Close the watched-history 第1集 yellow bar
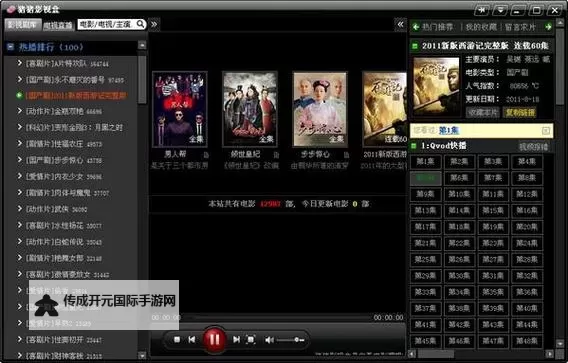Viewport: 568px width, 363px height. (546, 130)
